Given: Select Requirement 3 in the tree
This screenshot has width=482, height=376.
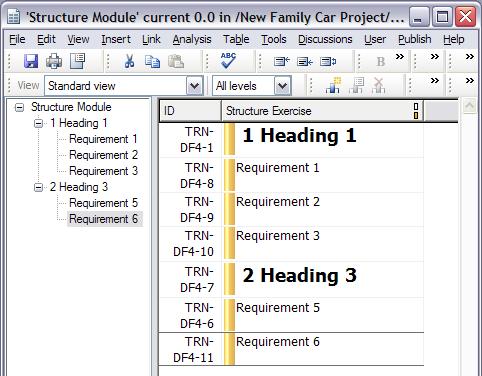Looking at the screenshot, I should coord(103,171).
